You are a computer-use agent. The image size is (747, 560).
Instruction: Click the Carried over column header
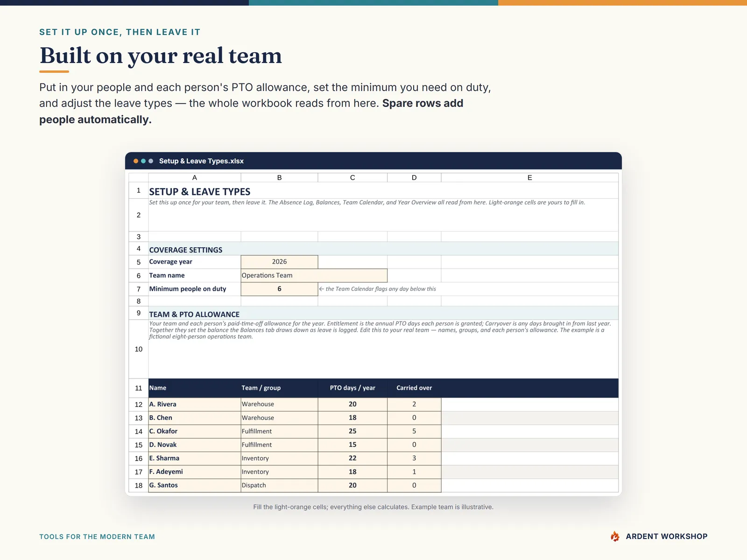tap(414, 388)
